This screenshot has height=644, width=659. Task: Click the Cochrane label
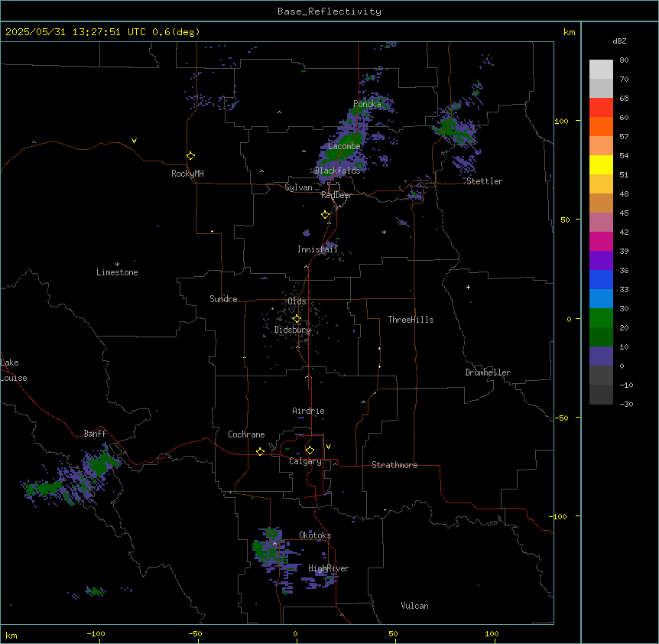(246, 434)
